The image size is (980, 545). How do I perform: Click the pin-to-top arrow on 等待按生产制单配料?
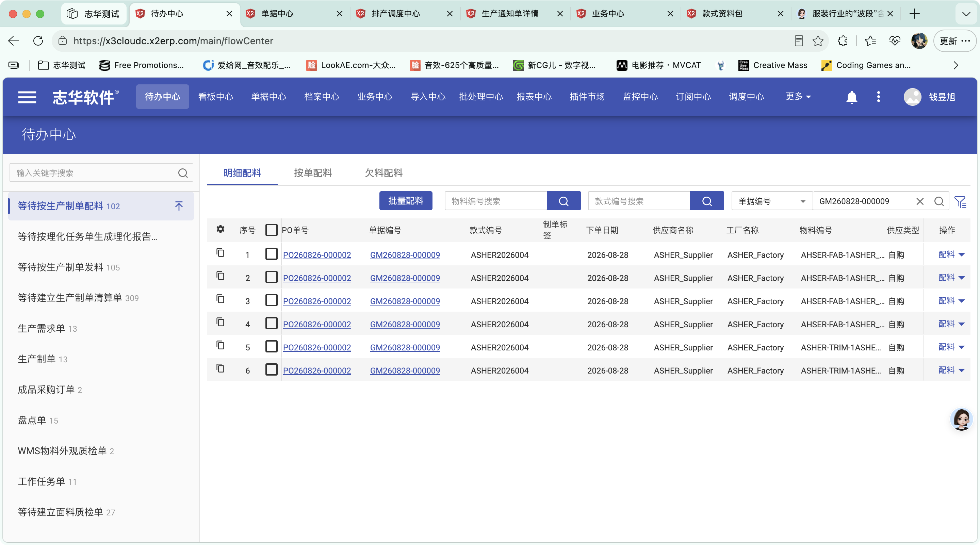pos(179,206)
